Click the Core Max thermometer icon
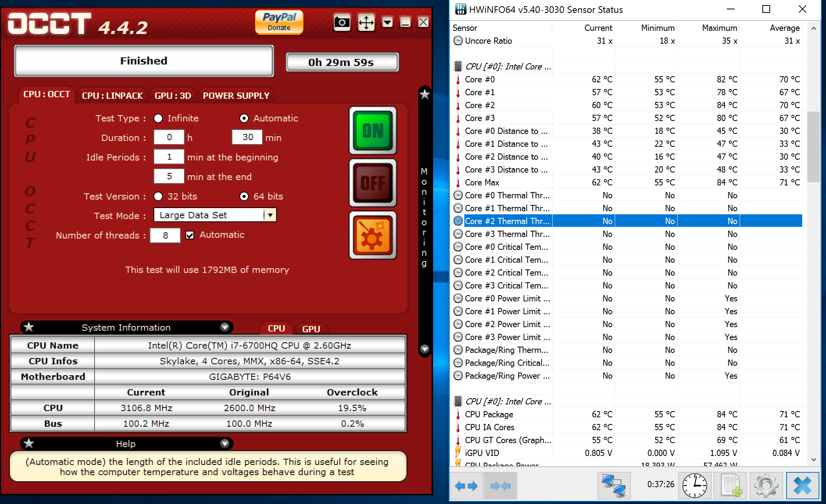The width and height of the screenshot is (826, 504). [458, 182]
